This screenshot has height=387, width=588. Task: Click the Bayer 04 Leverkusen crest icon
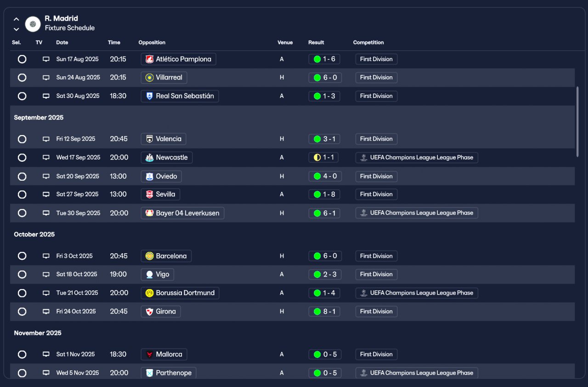(x=149, y=213)
